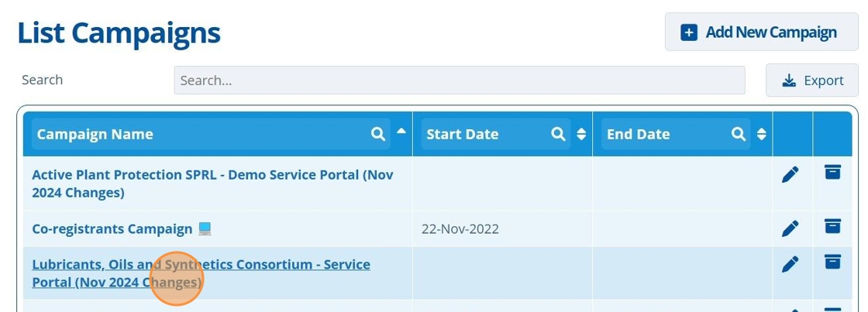Toggle sort order on Campaign Name column

[x=401, y=131]
